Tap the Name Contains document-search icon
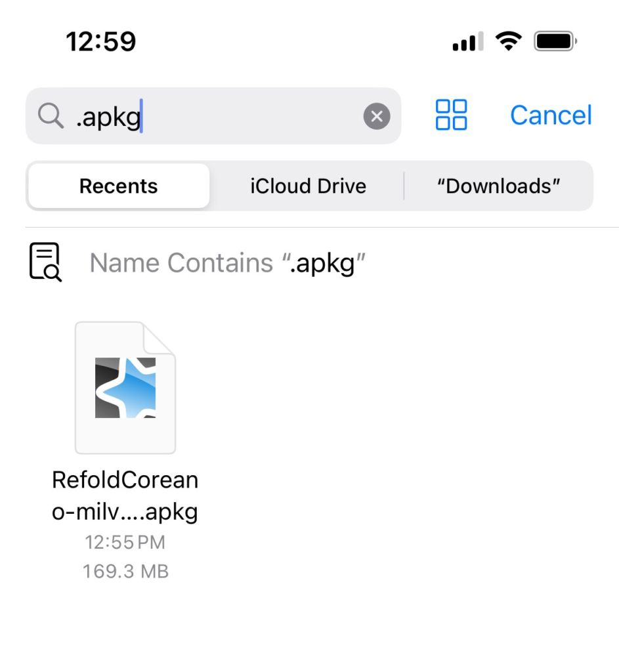The width and height of the screenshot is (619, 672). click(45, 262)
